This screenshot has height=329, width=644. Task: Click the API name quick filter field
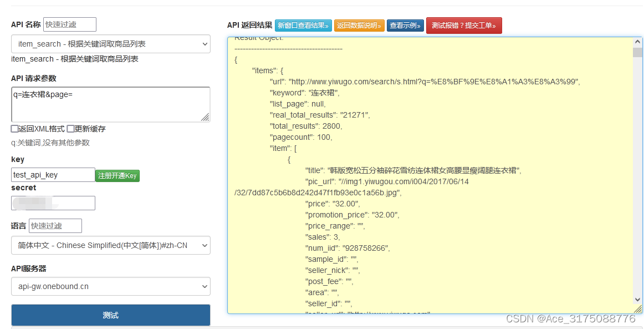coord(70,24)
